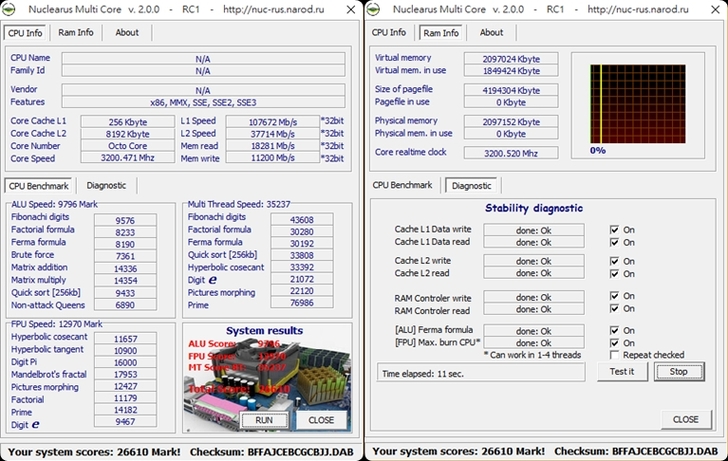Click the motherboard image in System results
Image resolution: width=728 pixels, height=461 pixels.
point(230,380)
